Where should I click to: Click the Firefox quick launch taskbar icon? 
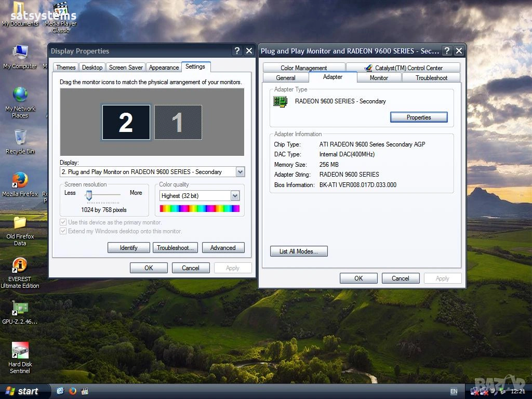[72, 391]
